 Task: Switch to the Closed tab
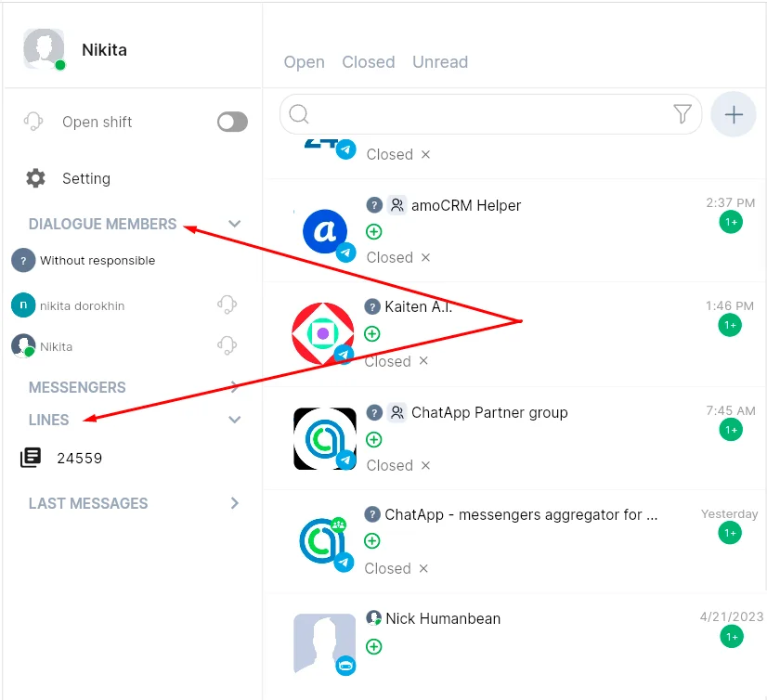coord(368,62)
